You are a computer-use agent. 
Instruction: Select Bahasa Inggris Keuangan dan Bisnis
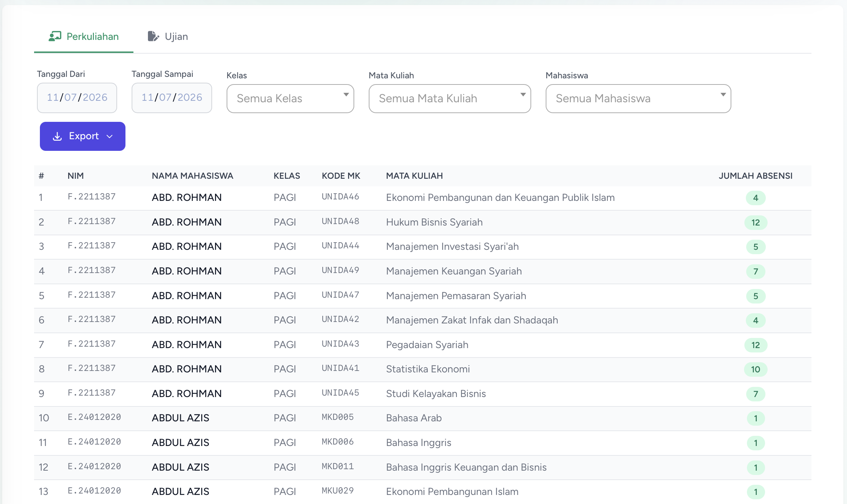(466, 467)
